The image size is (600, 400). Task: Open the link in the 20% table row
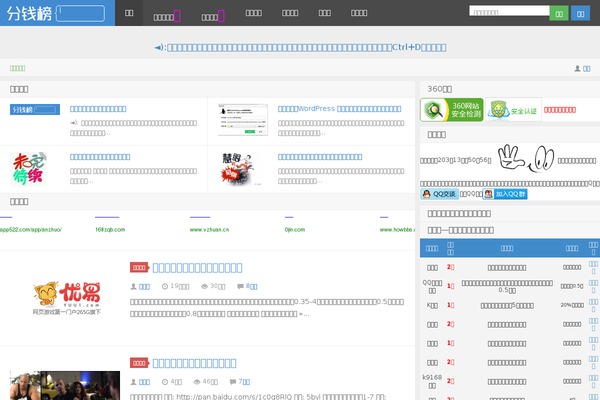click(x=593, y=305)
